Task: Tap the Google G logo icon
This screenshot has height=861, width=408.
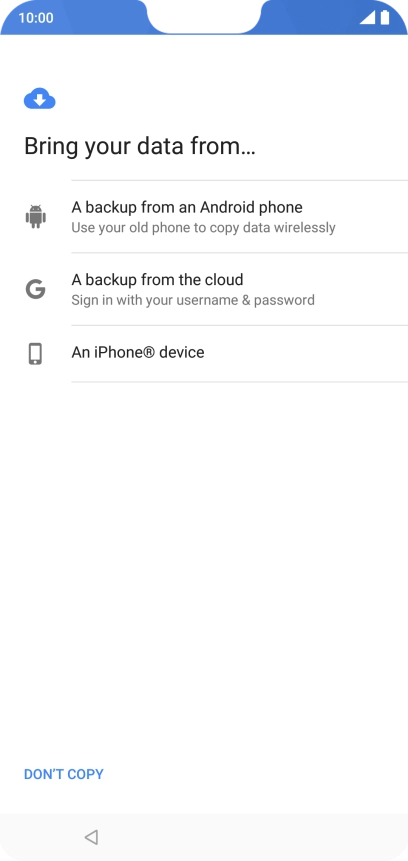Action: tap(36, 289)
